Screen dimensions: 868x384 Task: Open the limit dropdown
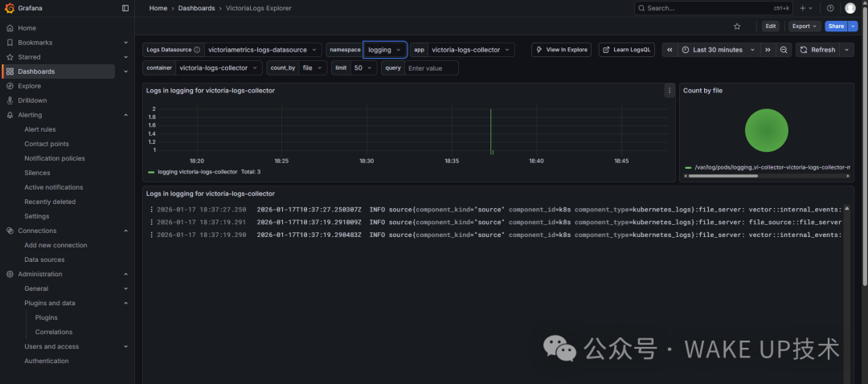(364, 68)
